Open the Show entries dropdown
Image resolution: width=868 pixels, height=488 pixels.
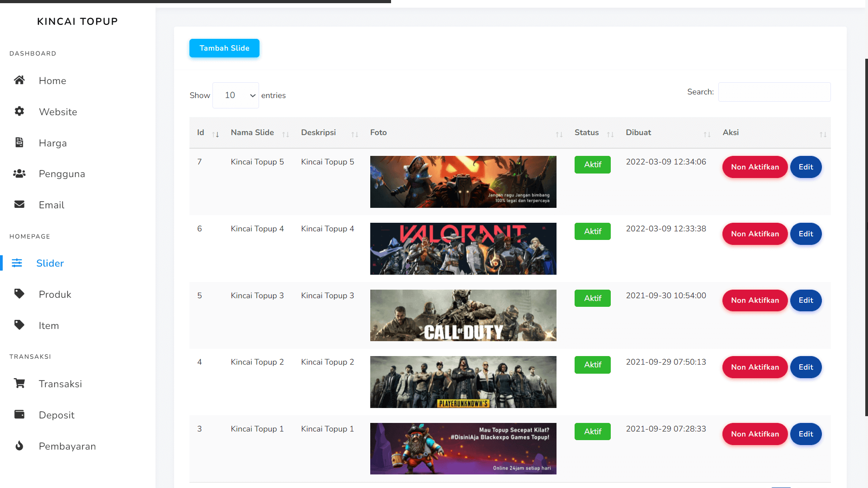pyautogui.click(x=236, y=95)
